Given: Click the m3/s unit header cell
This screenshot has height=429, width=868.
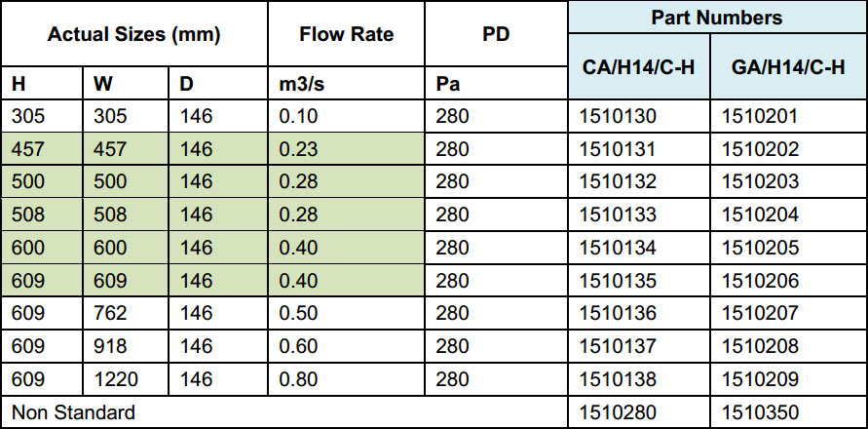Looking at the screenshot, I should pyautogui.click(x=347, y=83).
